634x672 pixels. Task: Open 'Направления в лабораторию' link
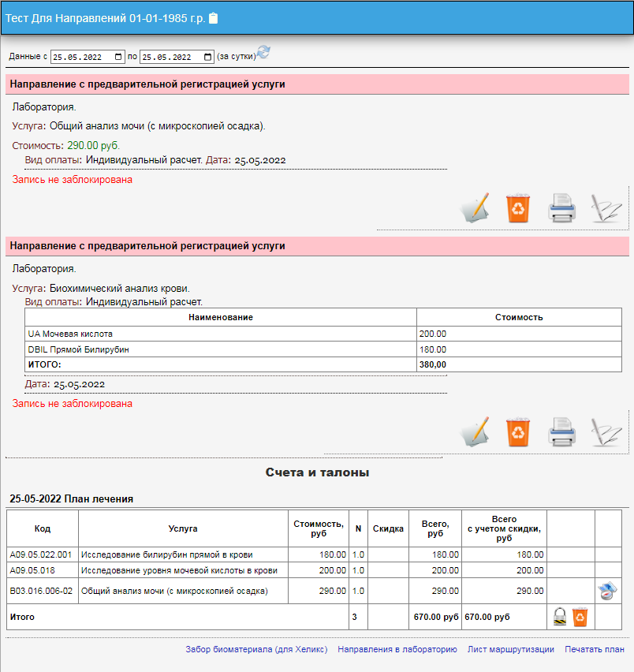coord(397,650)
